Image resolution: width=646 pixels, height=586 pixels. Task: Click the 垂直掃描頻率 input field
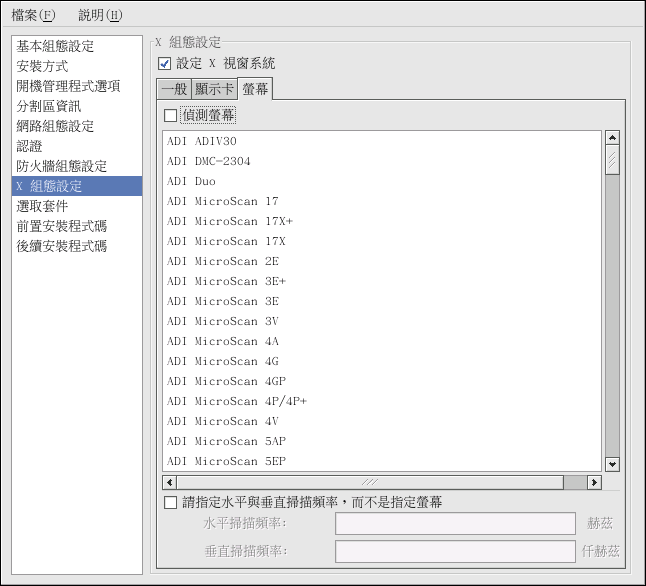coord(454,551)
